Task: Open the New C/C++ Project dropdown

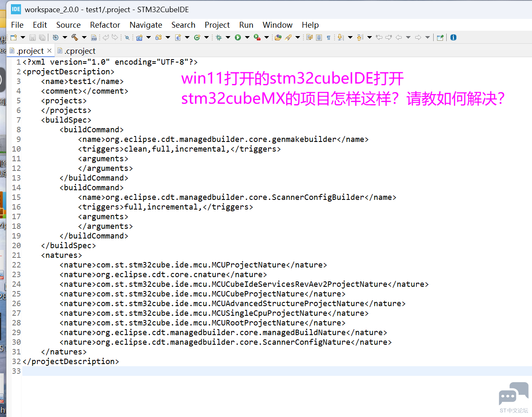Action: pyautogui.click(x=148, y=37)
